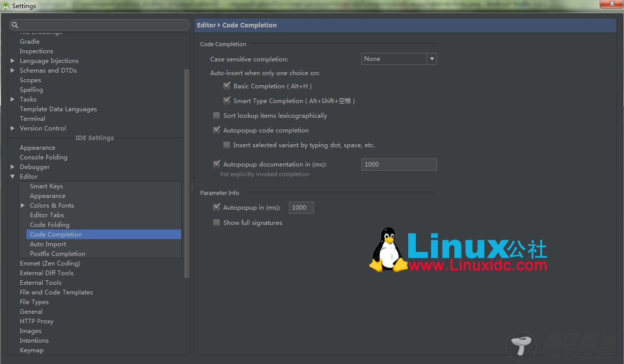Screen dimensions: 624x364
Task: Expand Colors & Fonts tree node
Action: pyautogui.click(x=23, y=206)
